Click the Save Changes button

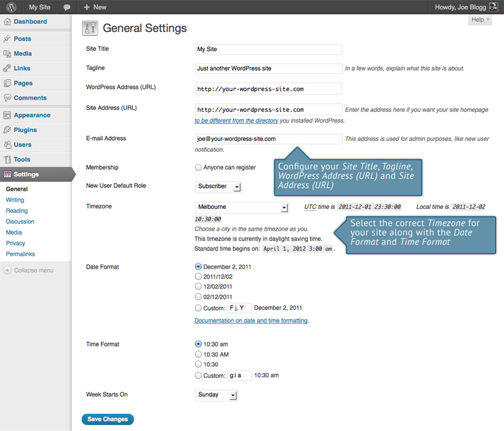point(107,419)
